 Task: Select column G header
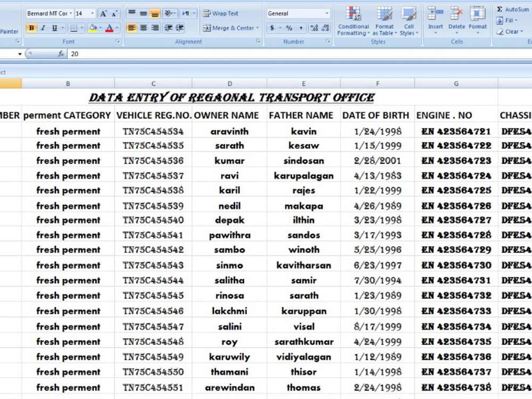click(x=456, y=84)
